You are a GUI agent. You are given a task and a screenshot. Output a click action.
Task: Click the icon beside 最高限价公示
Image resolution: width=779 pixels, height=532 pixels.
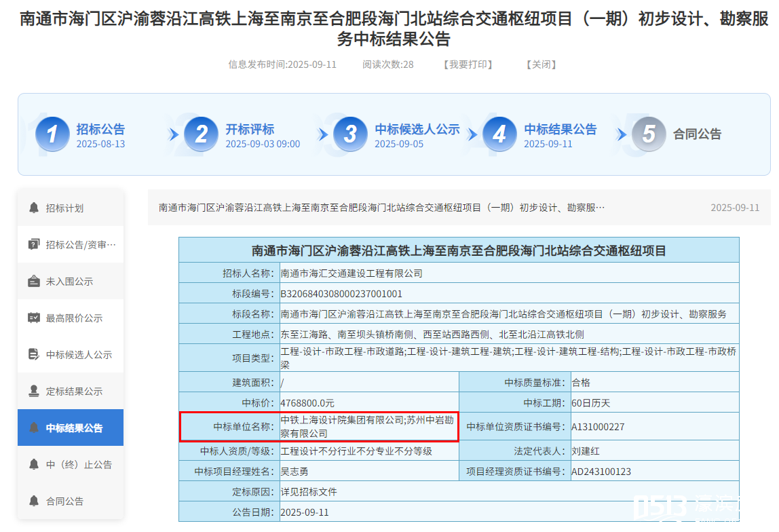point(34,318)
